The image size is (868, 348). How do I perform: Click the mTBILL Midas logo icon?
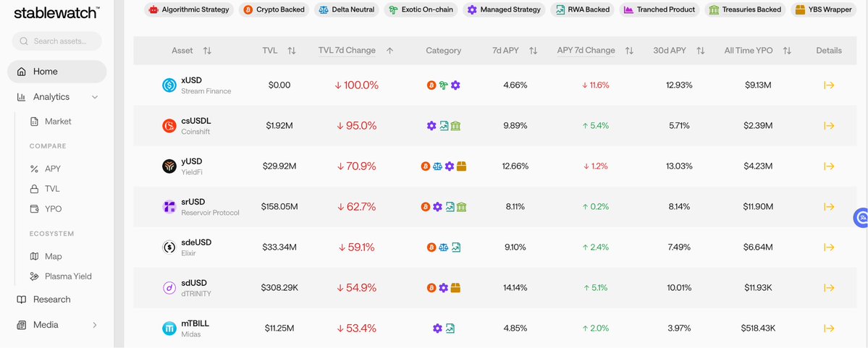tap(169, 328)
